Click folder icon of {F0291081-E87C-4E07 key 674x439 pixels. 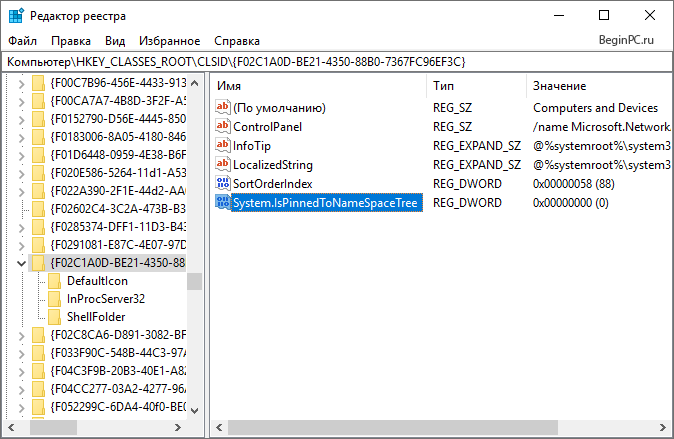[38, 245]
